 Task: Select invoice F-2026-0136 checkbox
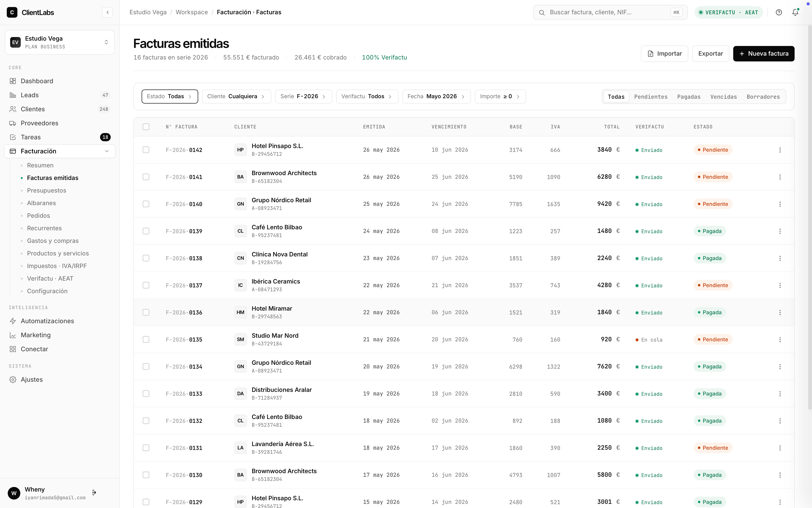(x=146, y=313)
